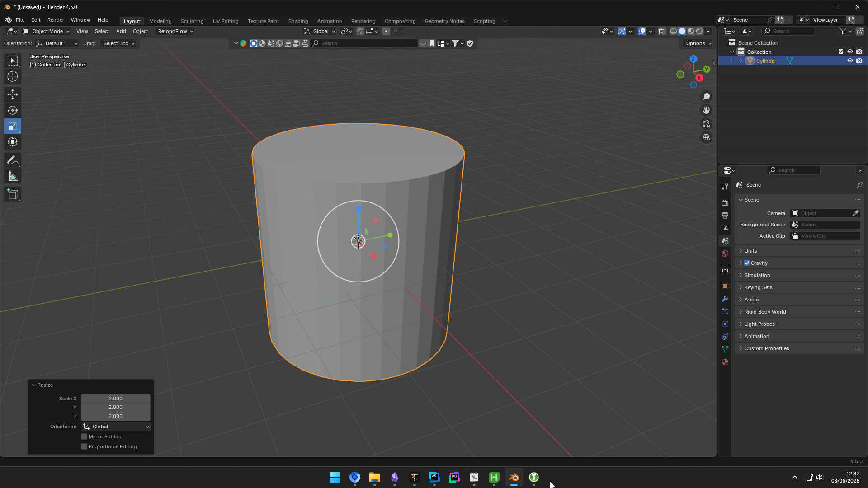Open File Explorer from the taskbar

pos(374,477)
